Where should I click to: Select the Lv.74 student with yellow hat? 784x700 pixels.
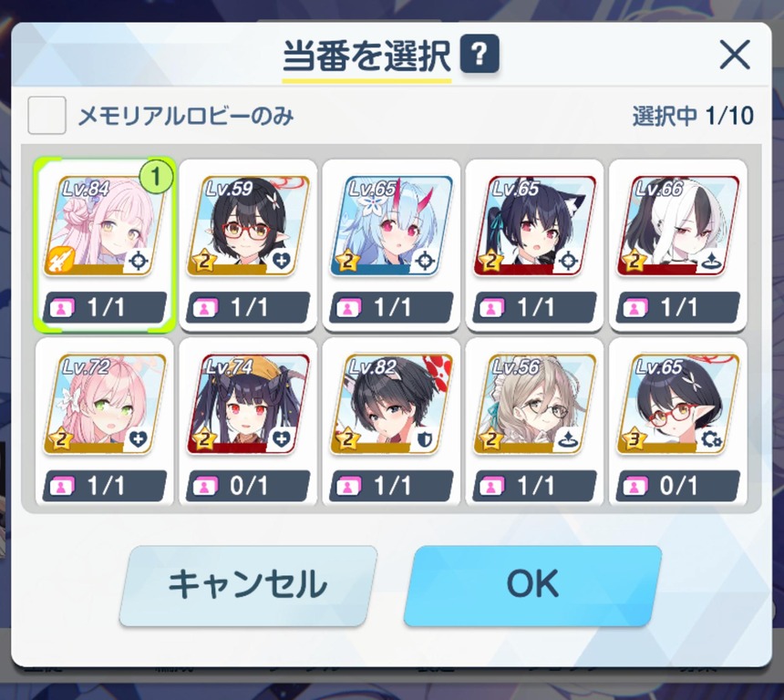click(248, 423)
